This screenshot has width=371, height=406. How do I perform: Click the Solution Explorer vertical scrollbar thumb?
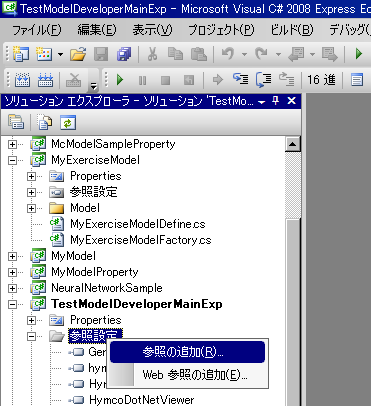tap(293, 312)
